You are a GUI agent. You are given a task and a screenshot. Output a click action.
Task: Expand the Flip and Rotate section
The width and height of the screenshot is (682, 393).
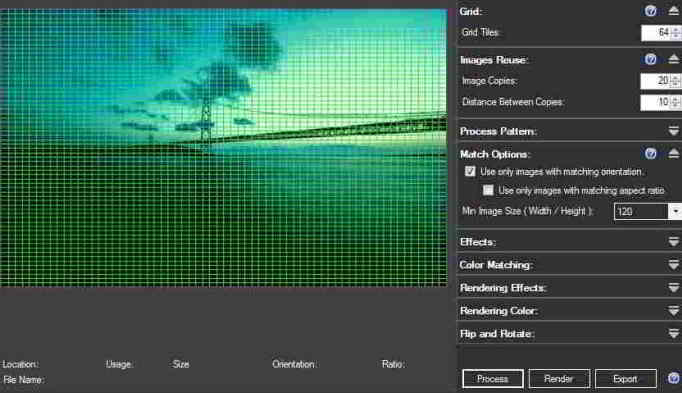pos(674,333)
